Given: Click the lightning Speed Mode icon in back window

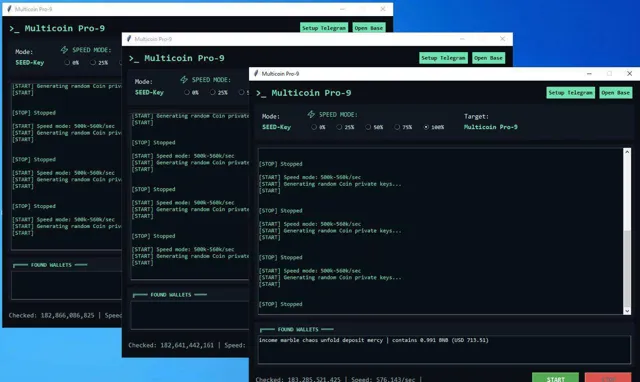Looking at the screenshot, I should pos(64,49).
